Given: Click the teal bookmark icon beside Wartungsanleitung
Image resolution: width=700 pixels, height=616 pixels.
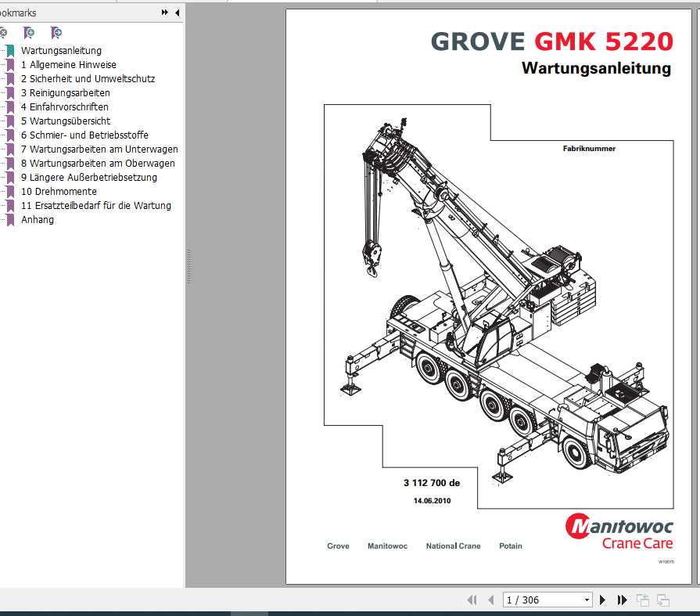Looking at the screenshot, I should click(10, 50).
